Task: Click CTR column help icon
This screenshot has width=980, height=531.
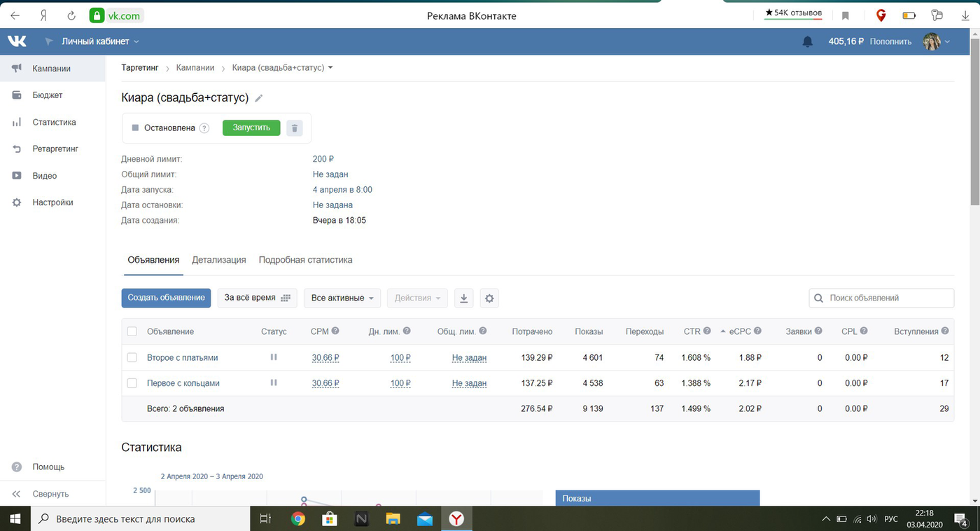Action: point(707,331)
